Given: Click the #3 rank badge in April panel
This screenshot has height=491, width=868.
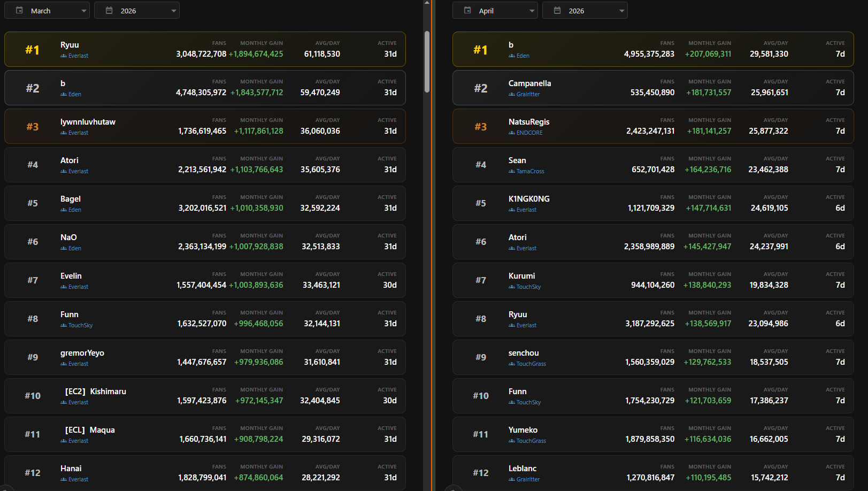Looking at the screenshot, I should pos(481,127).
